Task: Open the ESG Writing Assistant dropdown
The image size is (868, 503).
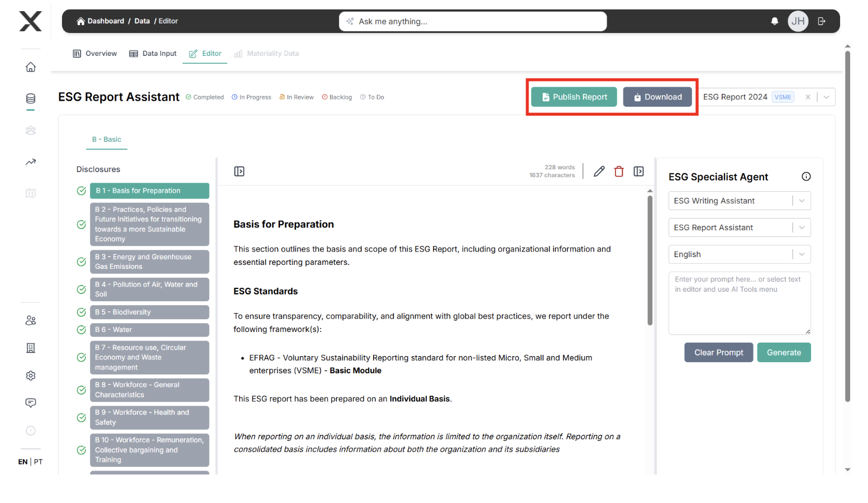Action: (740, 201)
